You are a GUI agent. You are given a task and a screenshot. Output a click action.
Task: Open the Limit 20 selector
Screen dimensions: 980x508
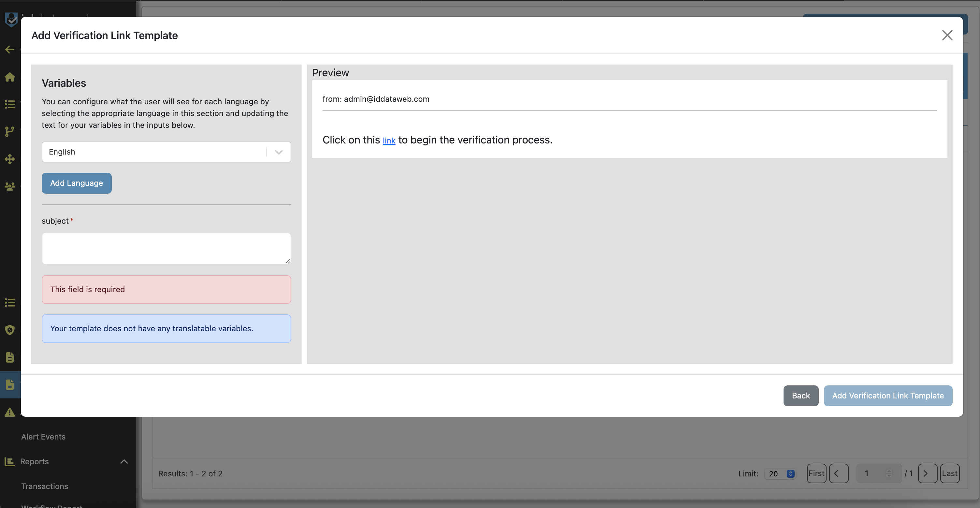point(780,473)
